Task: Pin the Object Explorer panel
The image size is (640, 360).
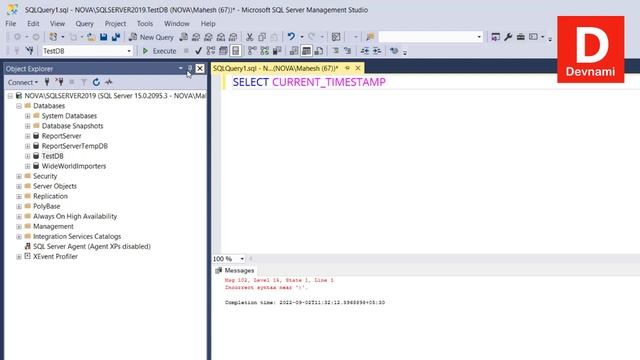Action: coord(190,69)
